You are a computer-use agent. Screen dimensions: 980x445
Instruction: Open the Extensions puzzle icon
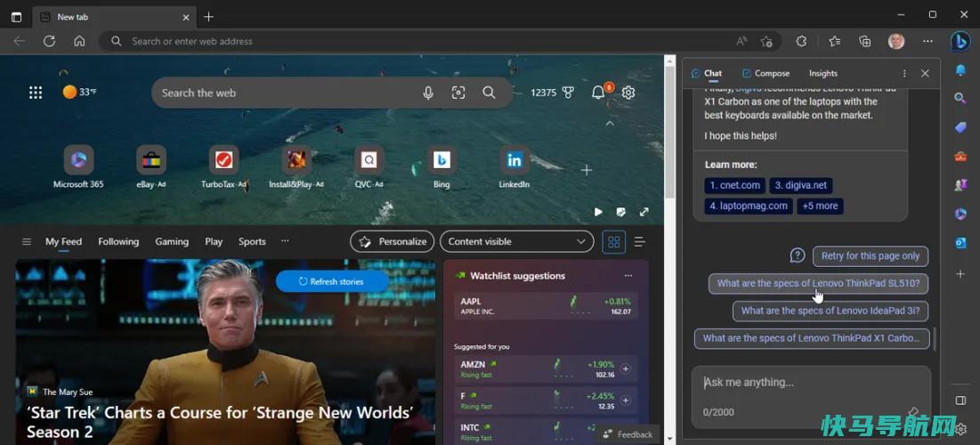tap(801, 41)
